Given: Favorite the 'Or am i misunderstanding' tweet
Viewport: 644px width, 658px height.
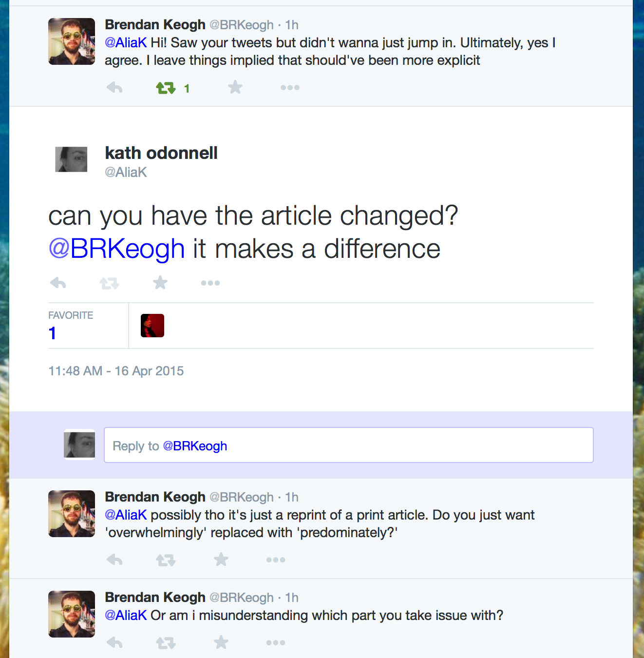Looking at the screenshot, I should pos(221,642).
